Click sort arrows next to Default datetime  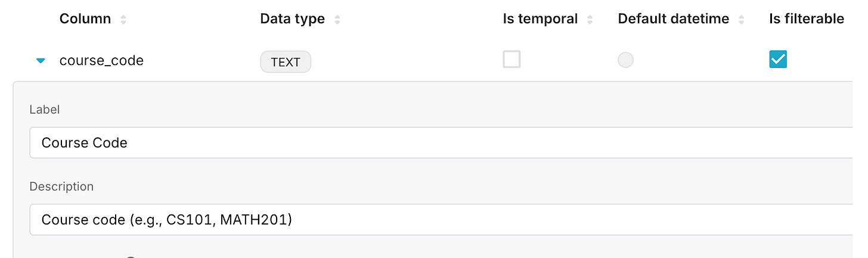click(x=742, y=20)
